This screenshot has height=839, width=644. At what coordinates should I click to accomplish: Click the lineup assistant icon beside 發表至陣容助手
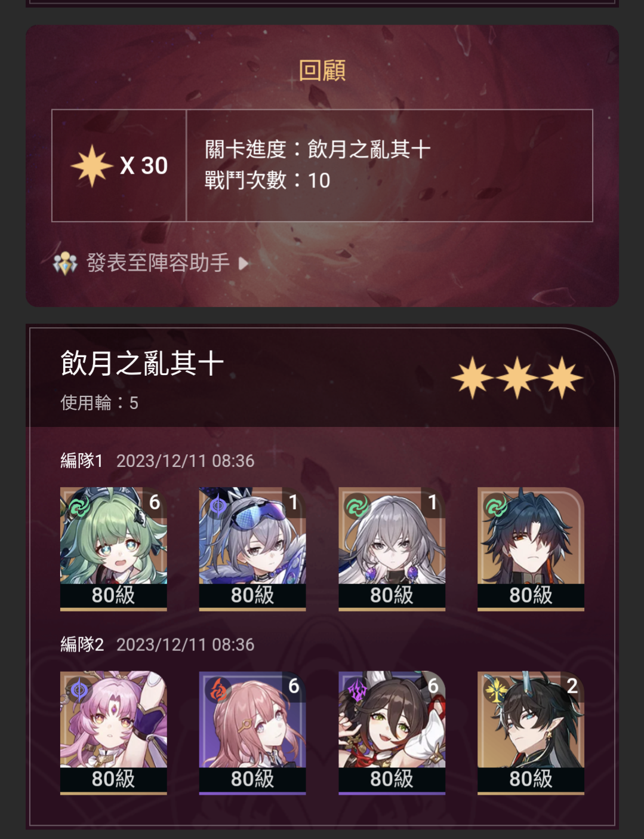65,263
